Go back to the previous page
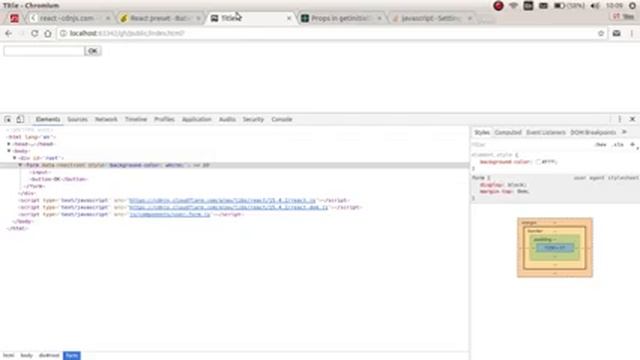 (8, 33)
